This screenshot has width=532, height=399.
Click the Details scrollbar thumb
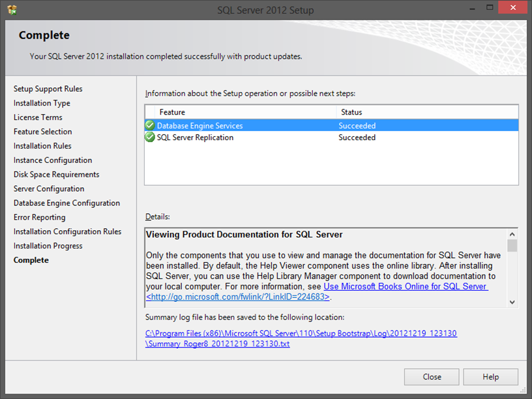pyautogui.click(x=512, y=246)
